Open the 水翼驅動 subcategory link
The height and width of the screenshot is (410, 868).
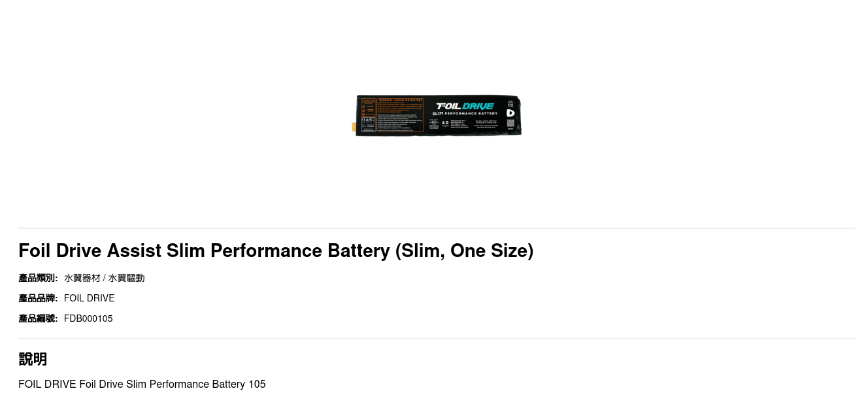(x=126, y=278)
